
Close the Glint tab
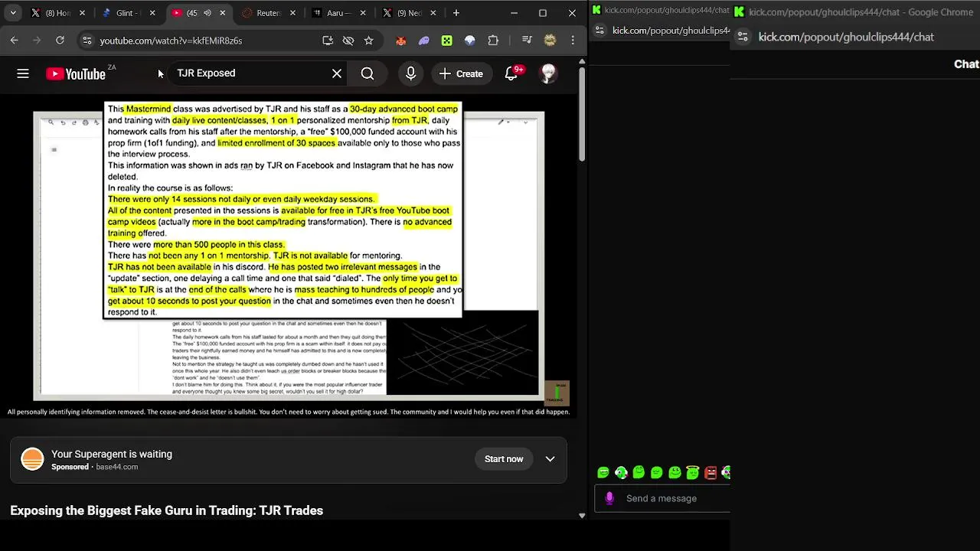point(152,13)
